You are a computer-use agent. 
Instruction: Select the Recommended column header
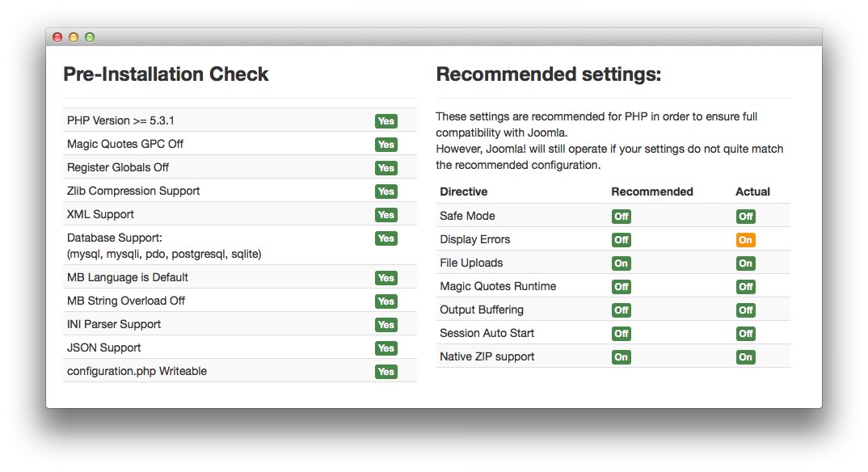tap(652, 192)
